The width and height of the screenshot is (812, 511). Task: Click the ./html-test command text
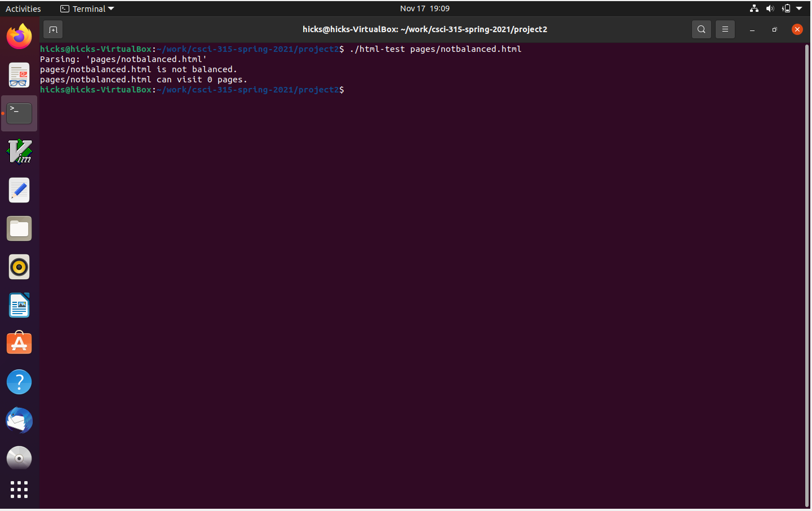(436, 49)
